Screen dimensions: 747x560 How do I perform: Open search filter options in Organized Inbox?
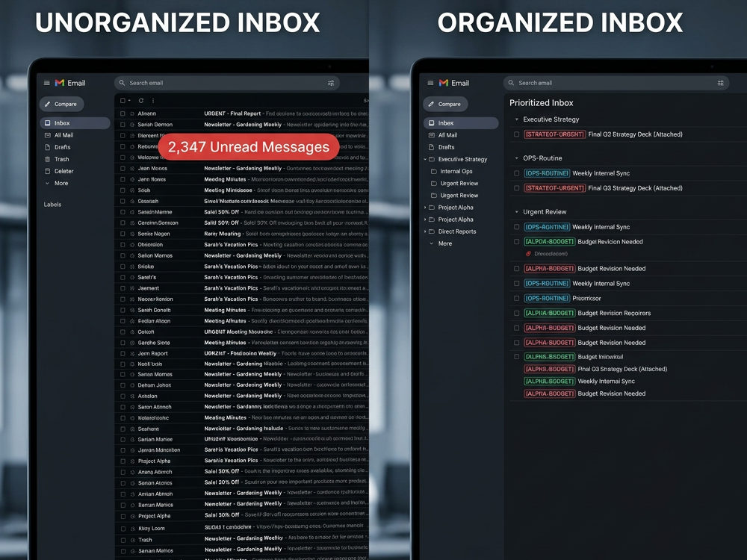[x=721, y=83]
